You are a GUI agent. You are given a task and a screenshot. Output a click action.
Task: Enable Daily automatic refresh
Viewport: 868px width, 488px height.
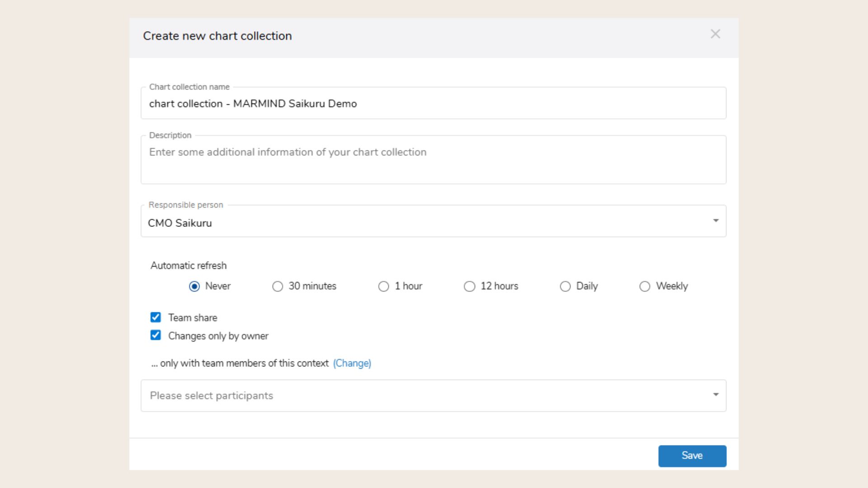click(x=565, y=286)
